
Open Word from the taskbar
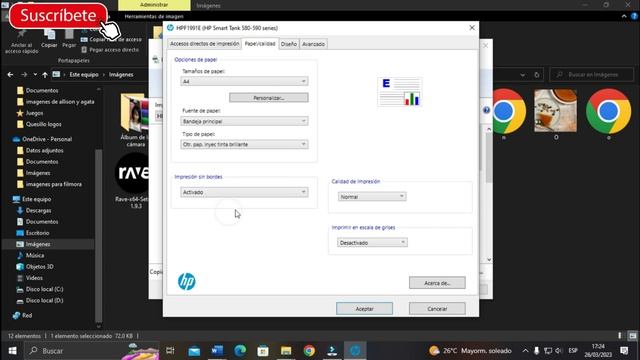tap(217, 351)
